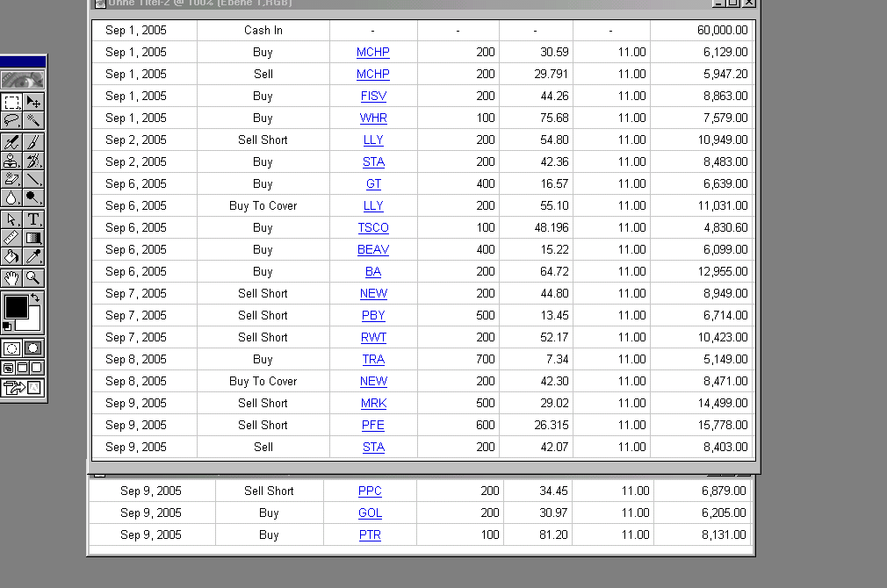Select the Paint Bucket tool
Image resolution: width=887 pixels, height=588 pixels.
pyautogui.click(x=12, y=256)
